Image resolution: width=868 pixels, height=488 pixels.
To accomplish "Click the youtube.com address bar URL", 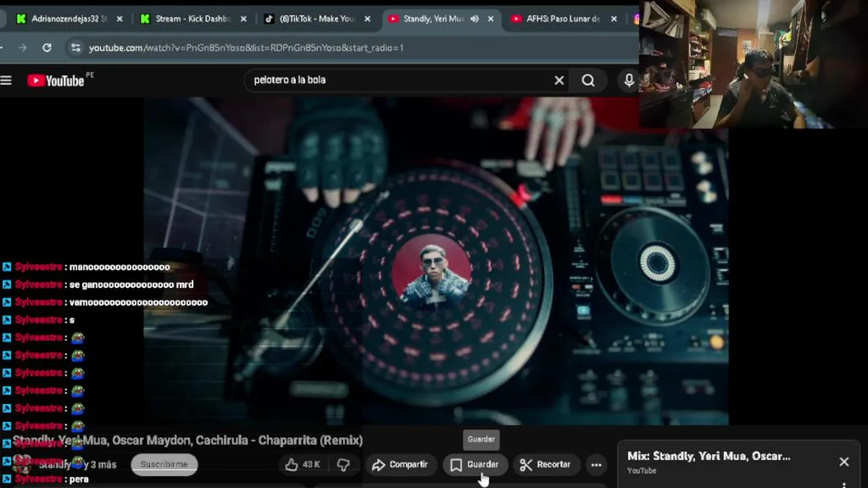I will coord(246,47).
